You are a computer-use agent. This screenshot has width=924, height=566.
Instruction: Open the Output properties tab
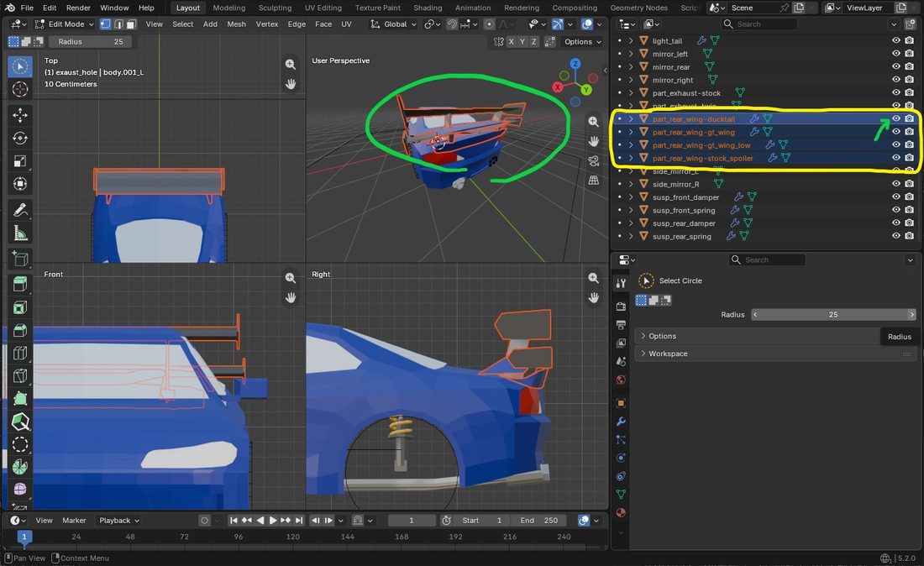(x=621, y=324)
